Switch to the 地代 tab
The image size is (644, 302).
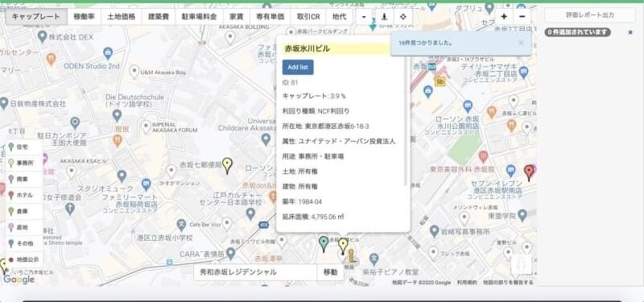pyautogui.click(x=339, y=17)
